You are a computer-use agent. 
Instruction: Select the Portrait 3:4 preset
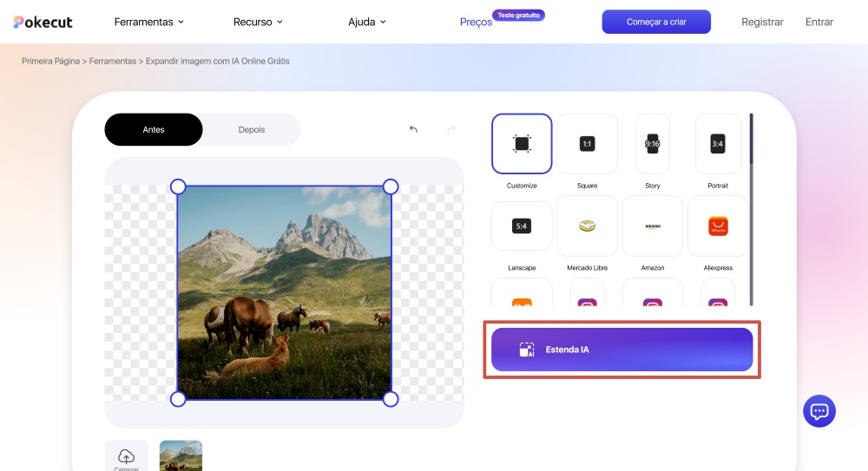coord(717,143)
